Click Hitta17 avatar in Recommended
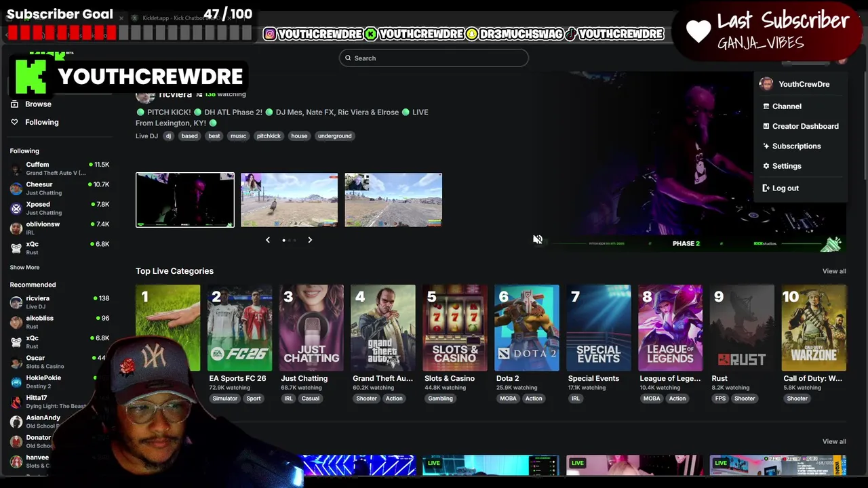Viewport: 868px width, 488px height. click(16, 402)
